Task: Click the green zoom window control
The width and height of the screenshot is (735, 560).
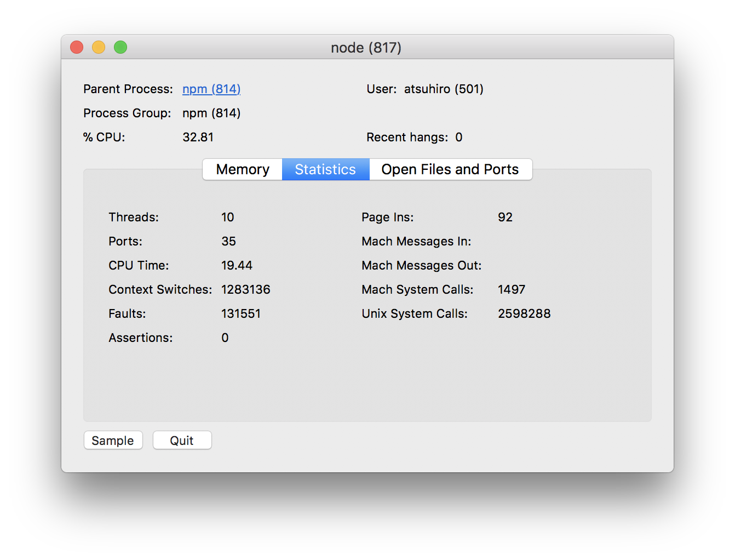Action: click(x=120, y=47)
